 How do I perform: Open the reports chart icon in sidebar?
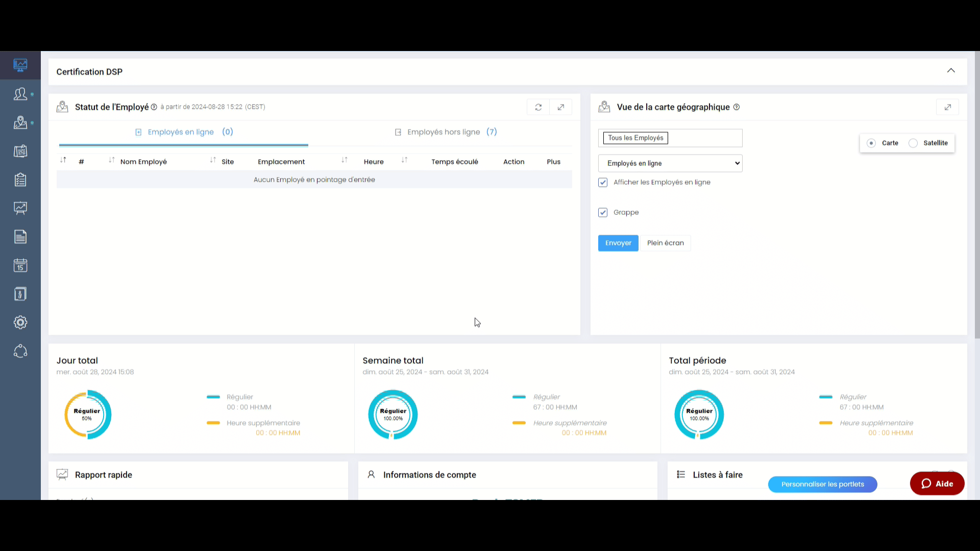[20, 208]
